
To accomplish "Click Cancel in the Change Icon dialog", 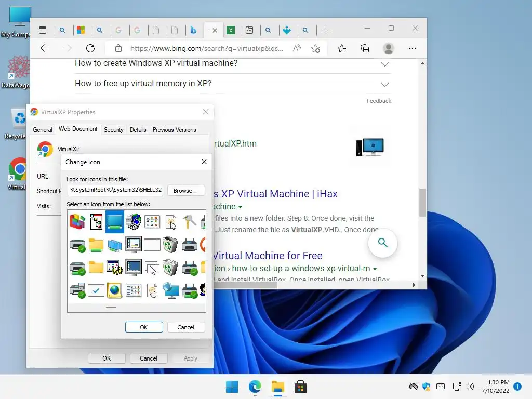I will (x=185, y=327).
